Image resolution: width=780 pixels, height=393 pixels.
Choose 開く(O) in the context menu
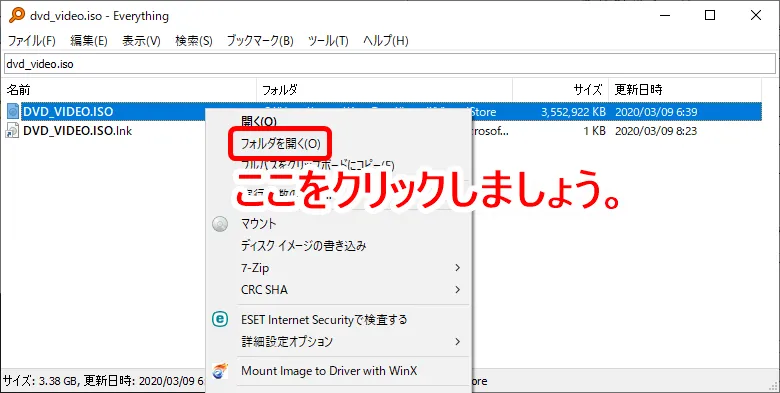click(259, 121)
